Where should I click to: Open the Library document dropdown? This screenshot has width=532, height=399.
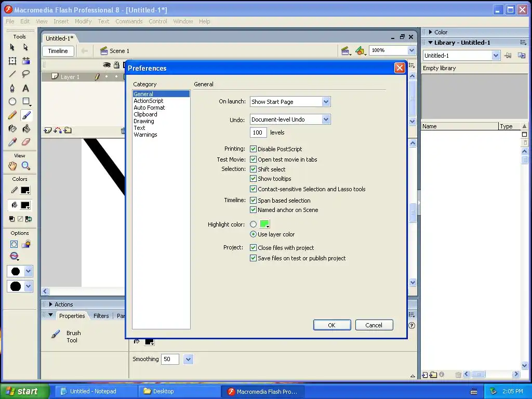point(495,55)
